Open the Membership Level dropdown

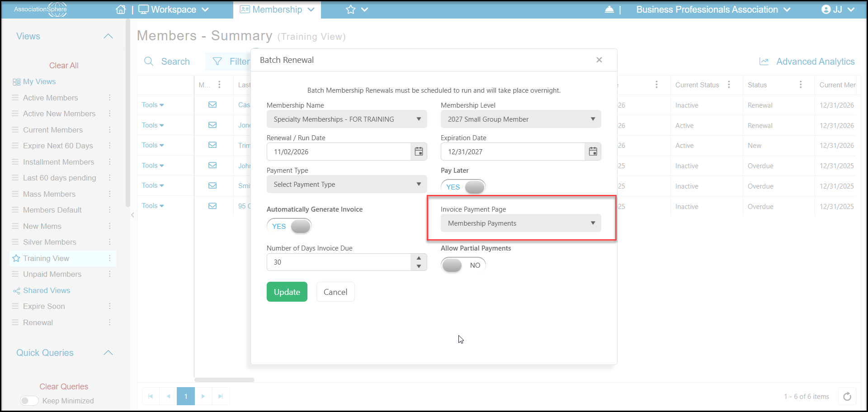coord(521,119)
